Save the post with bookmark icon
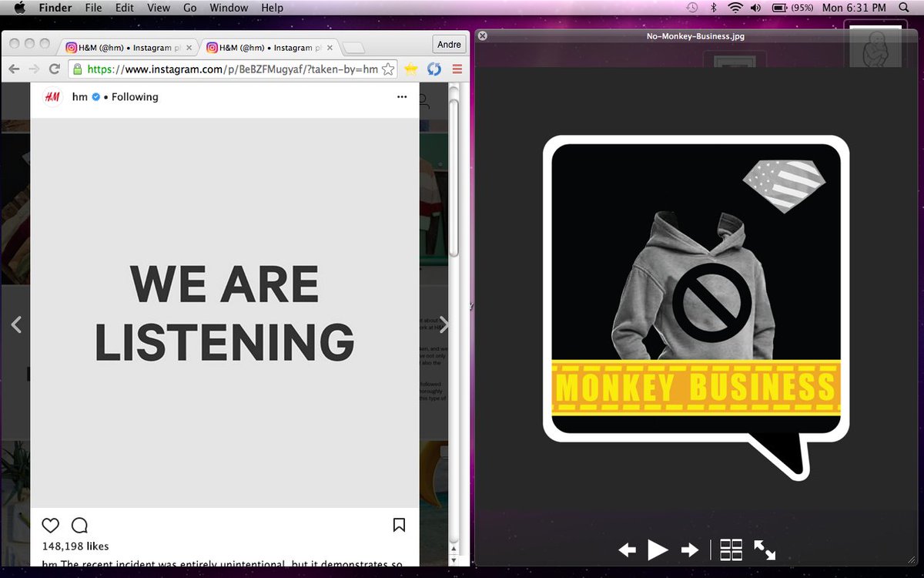This screenshot has height=578, width=924. pos(399,526)
